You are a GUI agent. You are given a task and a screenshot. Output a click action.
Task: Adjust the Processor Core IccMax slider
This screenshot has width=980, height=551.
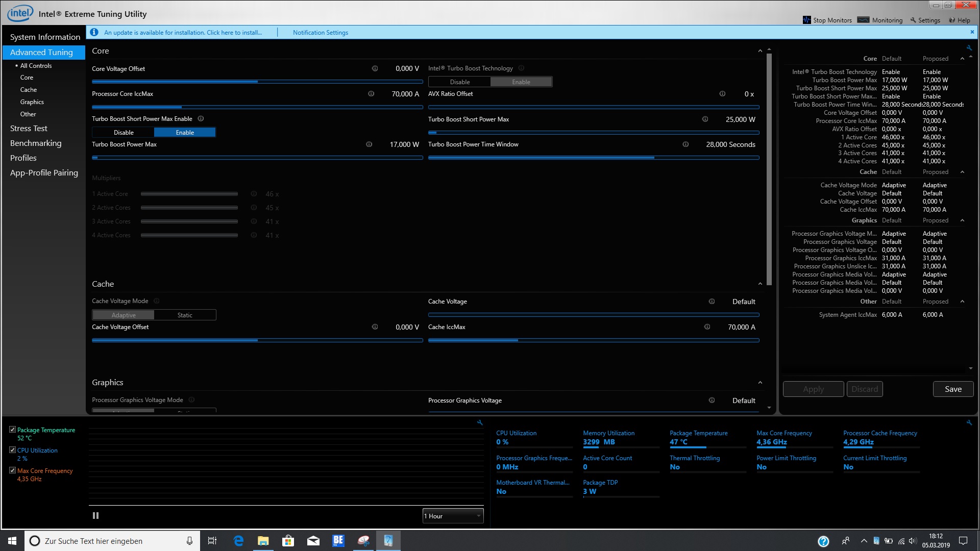tap(182, 107)
